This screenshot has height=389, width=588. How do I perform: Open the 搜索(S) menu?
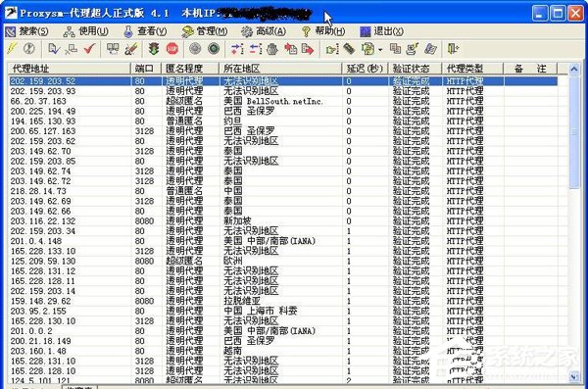pyautogui.click(x=27, y=31)
